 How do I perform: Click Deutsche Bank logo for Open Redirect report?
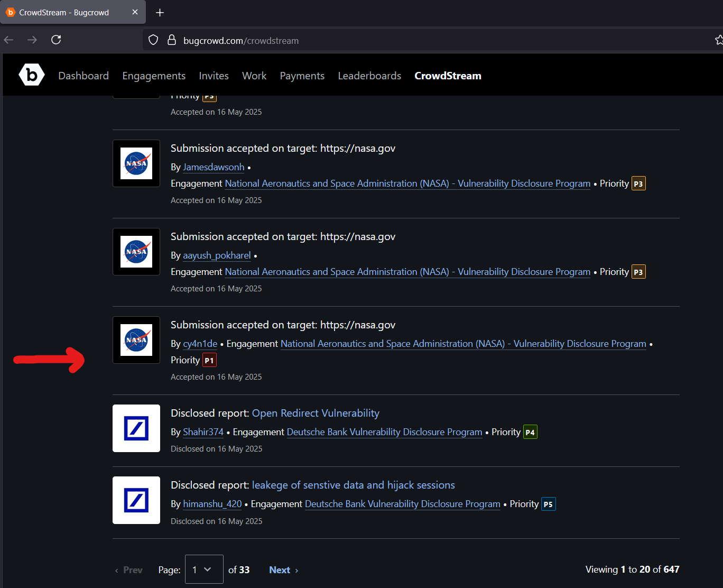pyautogui.click(x=136, y=428)
